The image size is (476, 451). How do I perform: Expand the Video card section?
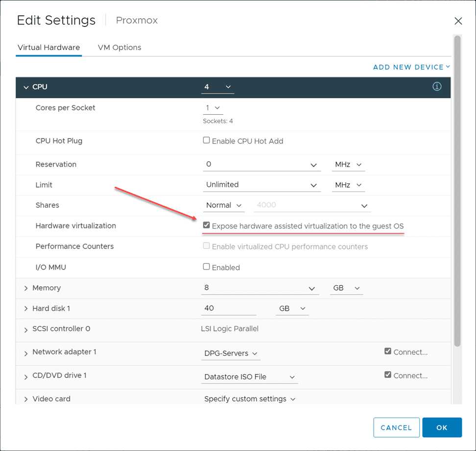point(26,400)
